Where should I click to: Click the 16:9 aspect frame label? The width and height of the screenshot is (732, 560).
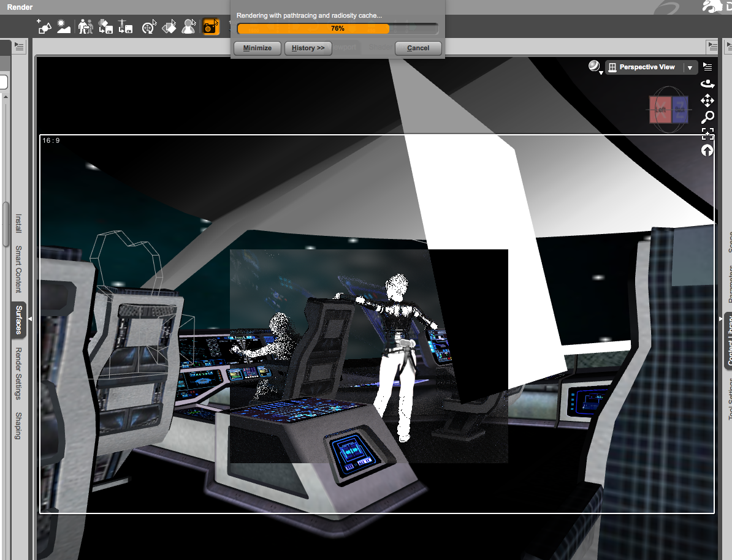coord(51,140)
